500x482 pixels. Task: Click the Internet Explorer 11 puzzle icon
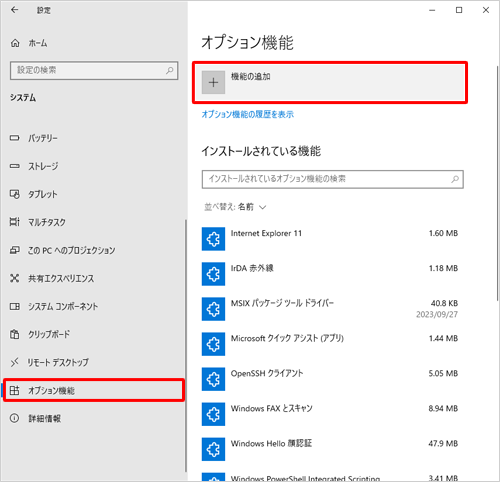point(213,239)
